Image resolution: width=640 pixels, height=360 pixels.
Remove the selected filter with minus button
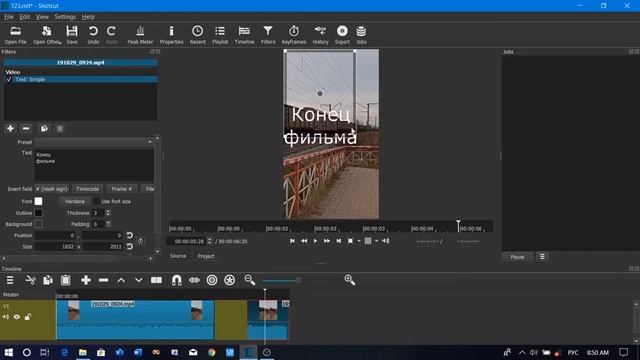coord(26,129)
